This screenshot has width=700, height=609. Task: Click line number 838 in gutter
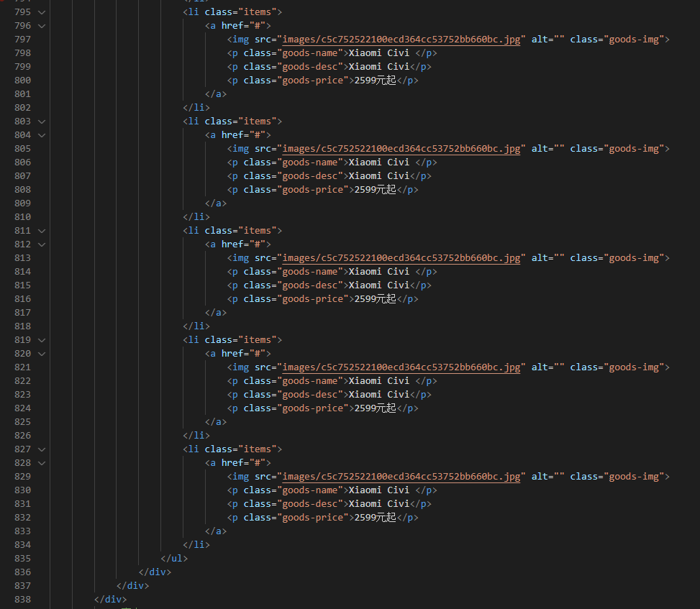[23, 599]
